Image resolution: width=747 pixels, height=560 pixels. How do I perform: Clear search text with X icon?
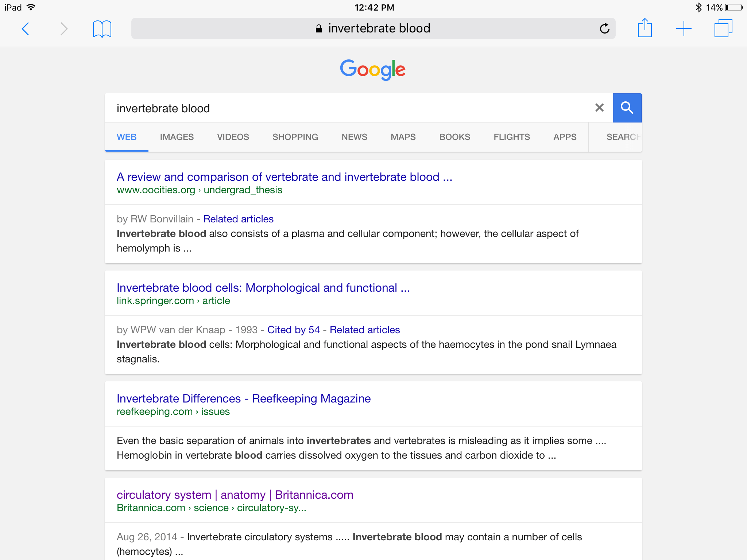pos(599,108)
